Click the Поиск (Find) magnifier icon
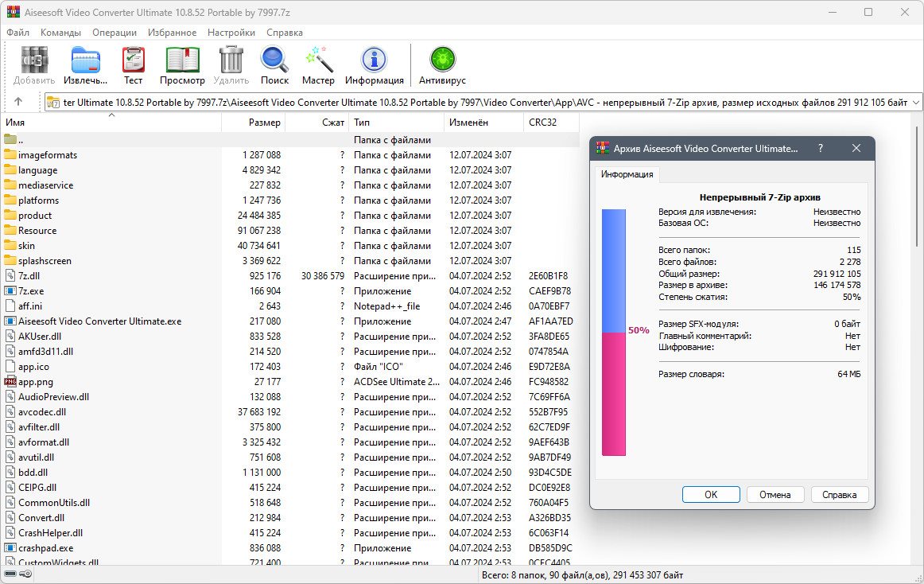 pos(274,62)
